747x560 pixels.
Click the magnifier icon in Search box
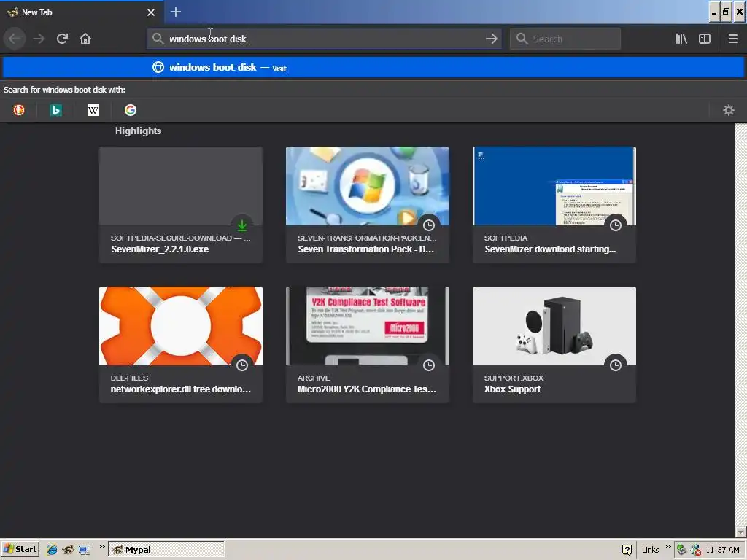point(522,39)
